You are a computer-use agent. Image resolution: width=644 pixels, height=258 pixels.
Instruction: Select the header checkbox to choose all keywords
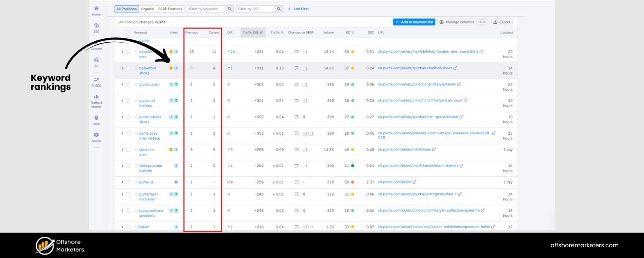pyautogui.click(x=128, y=32)
